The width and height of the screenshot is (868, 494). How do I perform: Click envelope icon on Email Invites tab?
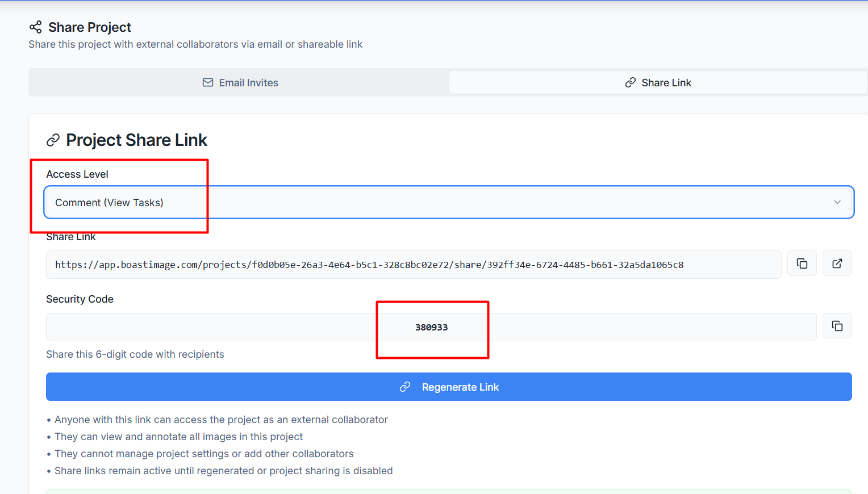(208, 83)
